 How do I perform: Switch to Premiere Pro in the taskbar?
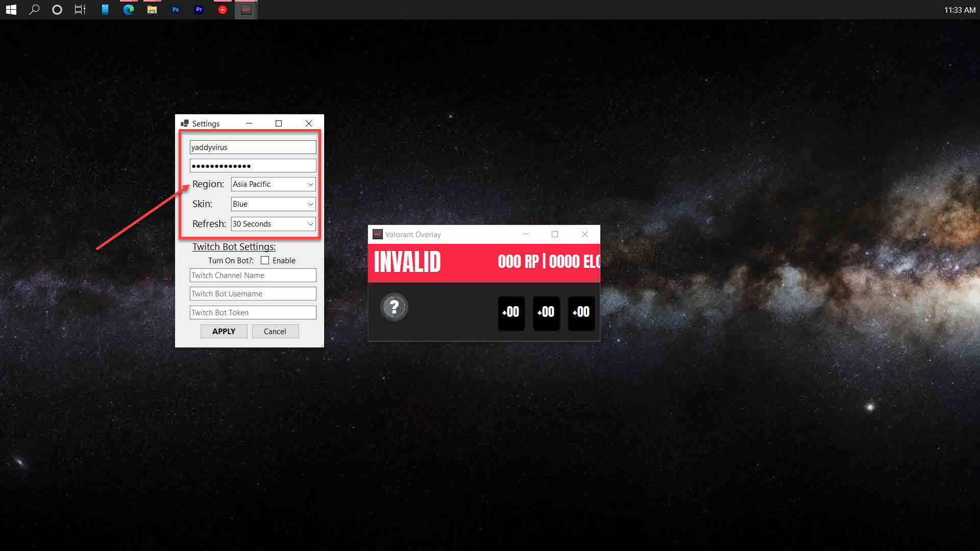(199, 10)
